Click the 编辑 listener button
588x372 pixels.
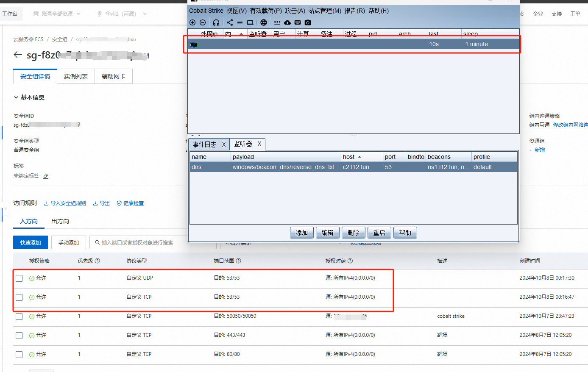point(328,233)
